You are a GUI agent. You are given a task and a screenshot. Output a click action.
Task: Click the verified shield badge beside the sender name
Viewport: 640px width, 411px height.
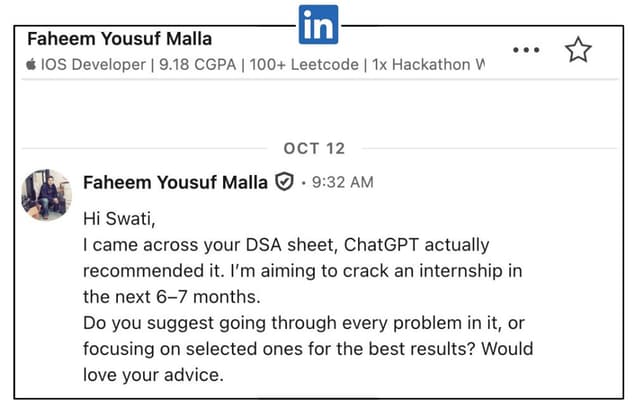pos(284,182)
